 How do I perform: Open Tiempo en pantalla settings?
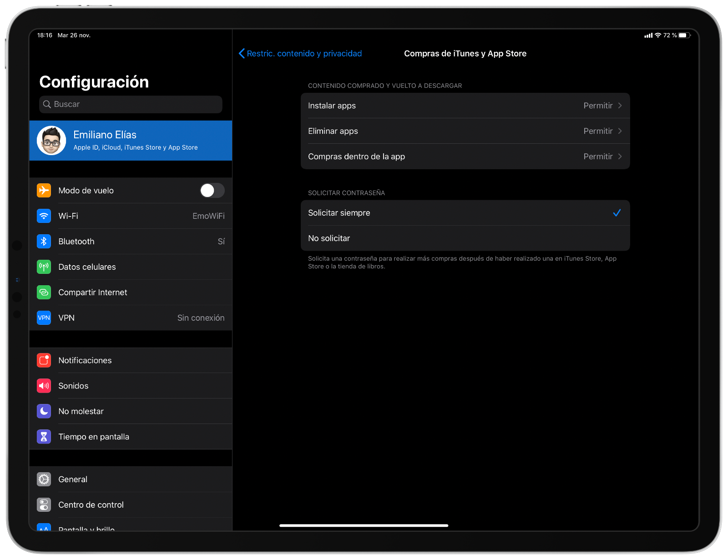(x=131, y=437)
